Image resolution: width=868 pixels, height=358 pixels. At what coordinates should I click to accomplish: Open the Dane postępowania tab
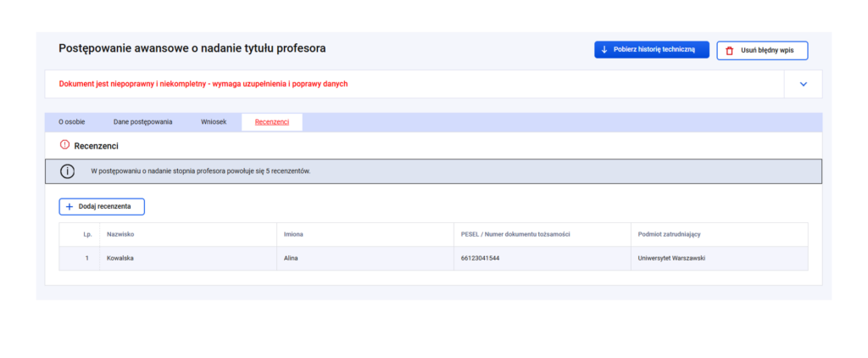coord(142,122)
